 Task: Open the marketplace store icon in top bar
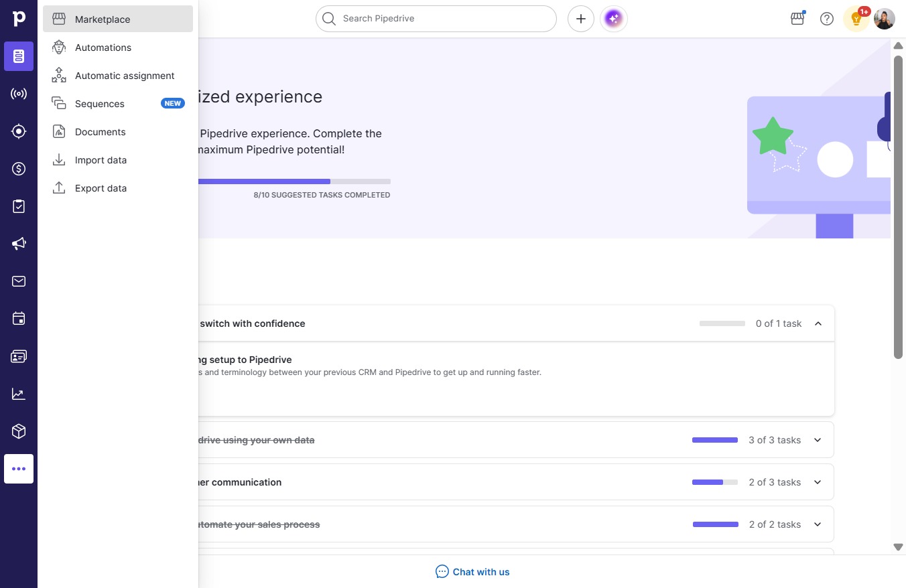click(797, 19)
